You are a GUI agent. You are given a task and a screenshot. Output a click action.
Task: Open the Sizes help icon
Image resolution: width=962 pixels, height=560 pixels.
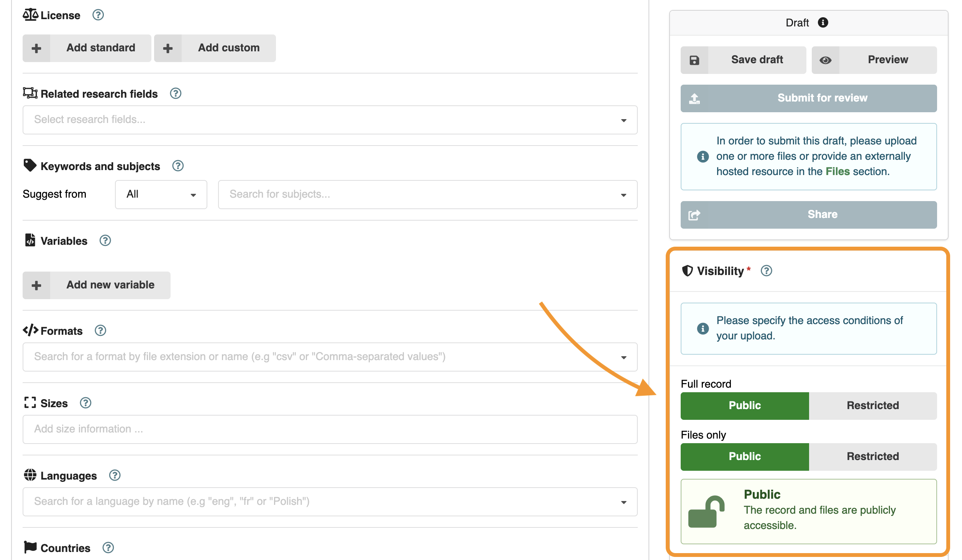click(85, 403)
